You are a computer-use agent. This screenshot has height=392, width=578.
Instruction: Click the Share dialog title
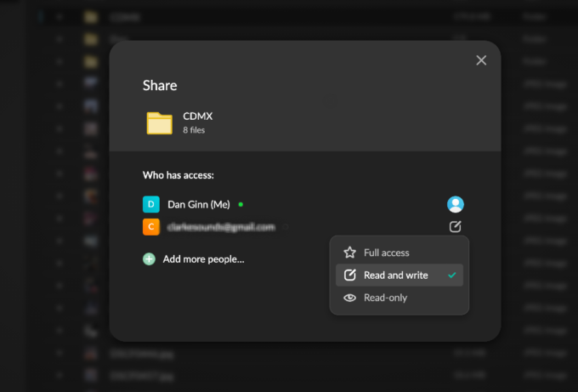point(160,85)
